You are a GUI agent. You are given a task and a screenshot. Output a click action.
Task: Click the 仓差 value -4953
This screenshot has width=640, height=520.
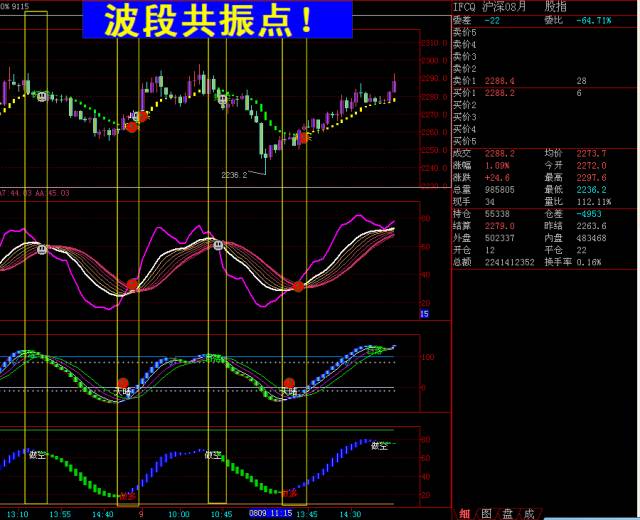589,214
